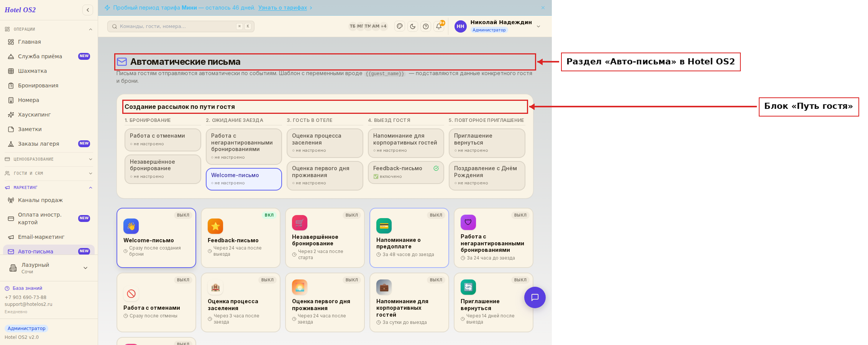Click the Работа с отменами prohibition icon

(x=131, y=294)
